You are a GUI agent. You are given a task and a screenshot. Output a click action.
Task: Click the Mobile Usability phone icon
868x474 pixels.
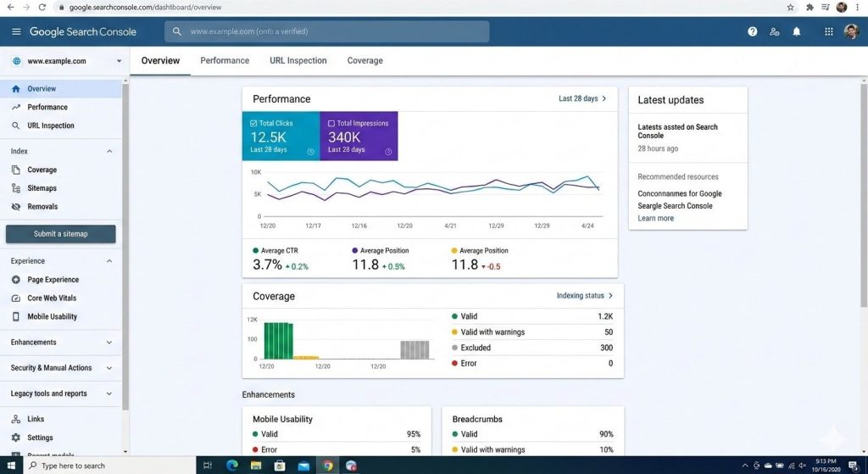point(15,317)
